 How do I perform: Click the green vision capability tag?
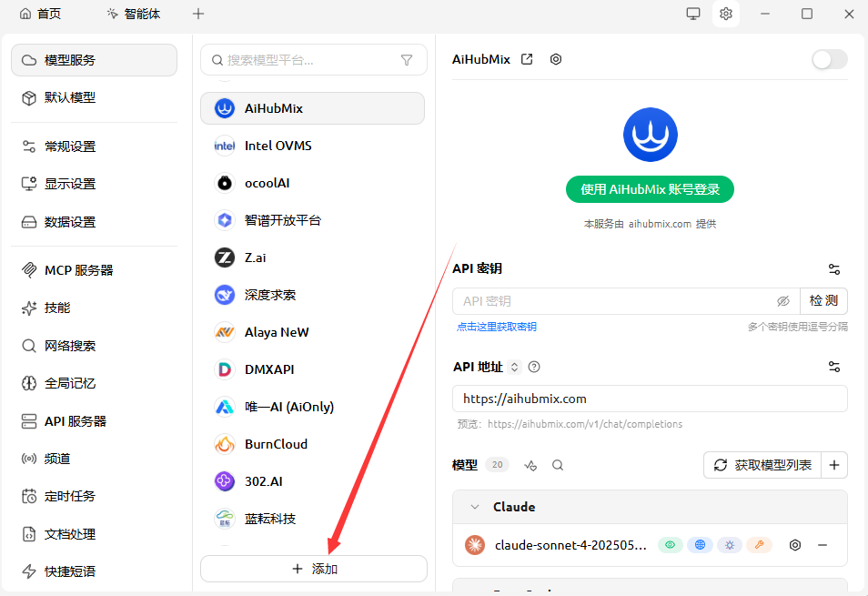click(670, 545)
